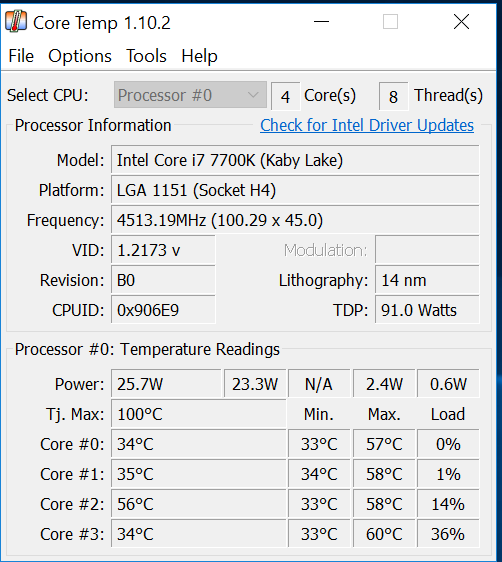Click the Select CPU label
The height and width of the screenshot is (562, 502).
(x=48, y=95)
